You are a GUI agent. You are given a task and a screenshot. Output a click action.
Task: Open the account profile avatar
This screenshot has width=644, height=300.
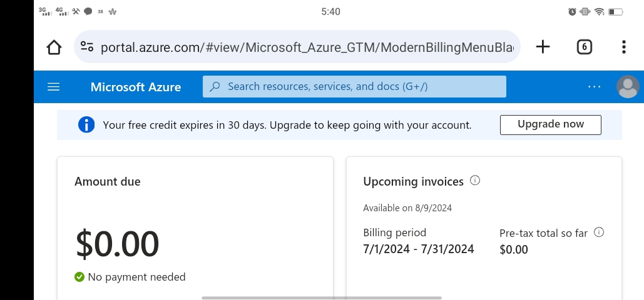pyautogui.click(x=628, y=87)
